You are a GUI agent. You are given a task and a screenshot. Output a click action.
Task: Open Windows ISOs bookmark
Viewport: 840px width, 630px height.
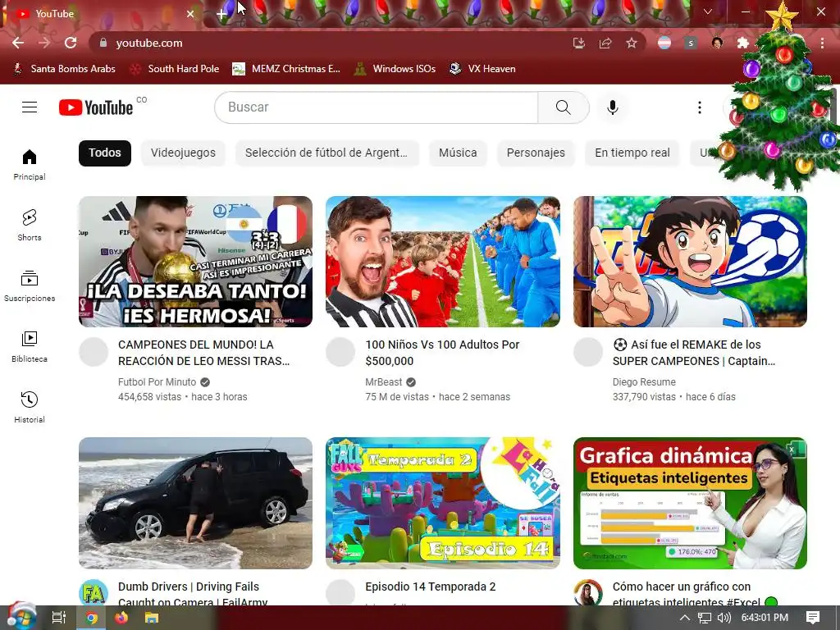(395, 69)
